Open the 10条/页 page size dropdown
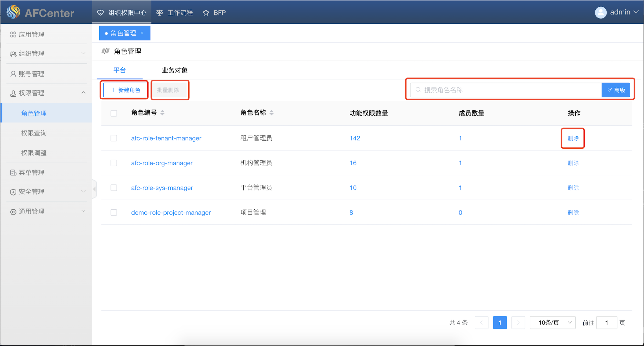Viewport: 644px width, 346px height. coord(552,323)
